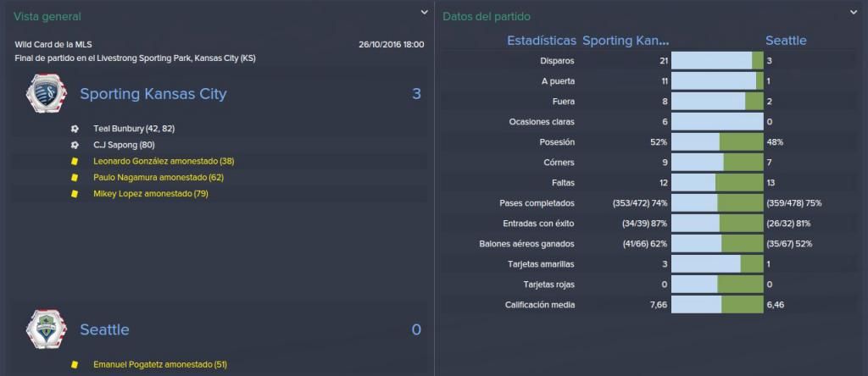
Task: Select the Seattle column header in stats
Action: coord(786,41)
